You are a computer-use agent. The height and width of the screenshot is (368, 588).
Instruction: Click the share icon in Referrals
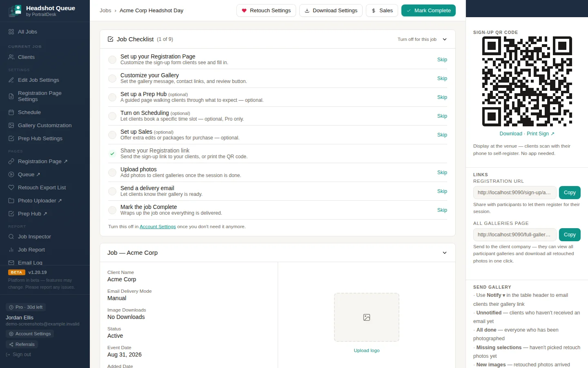tap(11, 345)
